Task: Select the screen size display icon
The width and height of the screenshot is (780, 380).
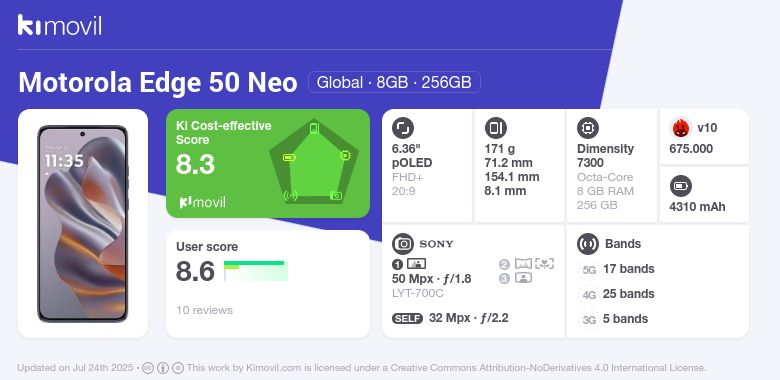Action: pyautogui.click(x=403, y=128)
